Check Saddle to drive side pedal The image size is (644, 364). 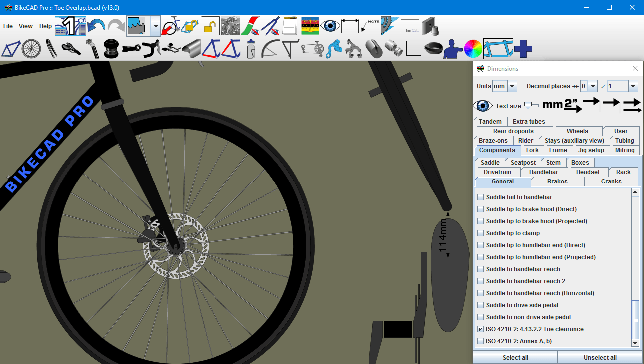[480, 305]
